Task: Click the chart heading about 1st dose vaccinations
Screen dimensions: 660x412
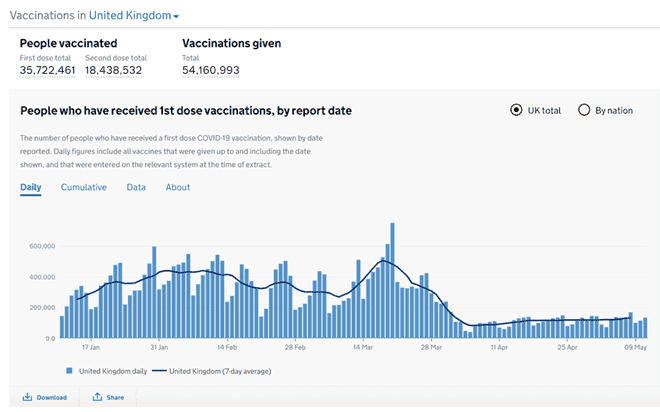Action: tap(186, 110)
